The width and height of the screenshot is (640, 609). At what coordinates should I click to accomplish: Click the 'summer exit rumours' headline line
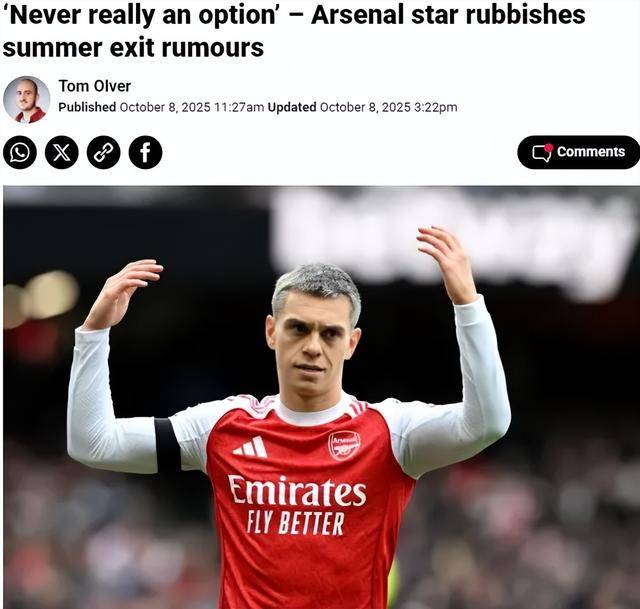tap(133, 48)
